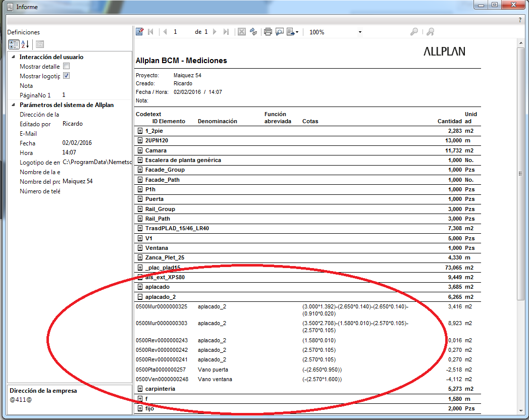Image resolution: width=529 pixels, height=420 pixels.
Task: Click element ID 0500Mur0000000303
Action: [x=162, y=323]
